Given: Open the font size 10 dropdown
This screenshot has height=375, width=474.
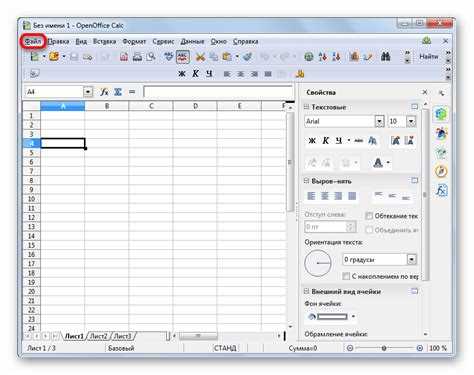Looking at the screenshot, I should 411,121.
